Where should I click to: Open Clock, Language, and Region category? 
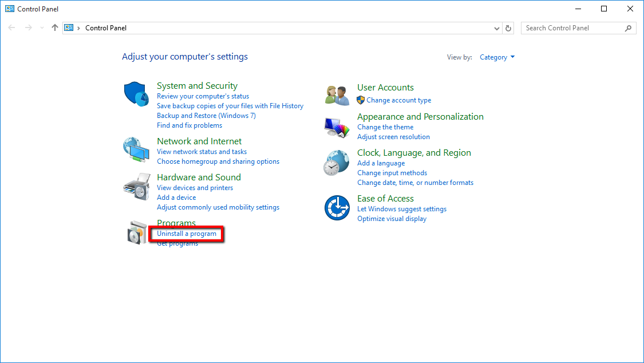point(414,153)
